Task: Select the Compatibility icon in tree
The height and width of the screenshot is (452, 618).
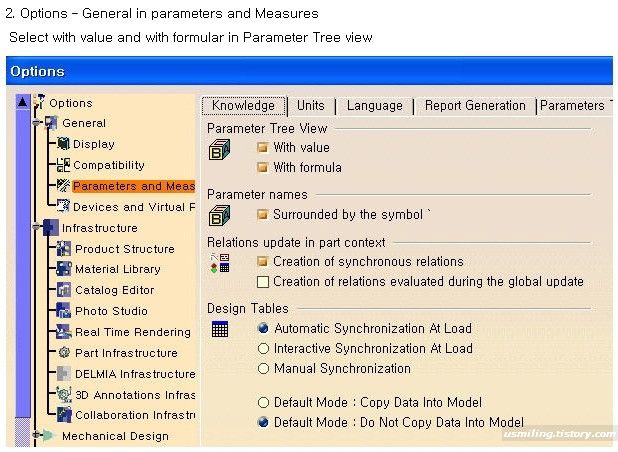Action: click(x=63, y=165)
